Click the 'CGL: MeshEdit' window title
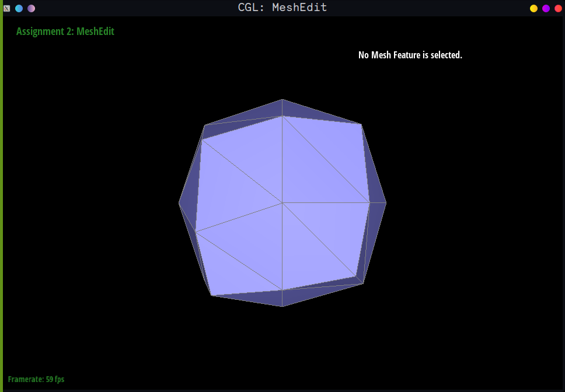The width and height of the screenshot is (565, 392). [282, 8]
